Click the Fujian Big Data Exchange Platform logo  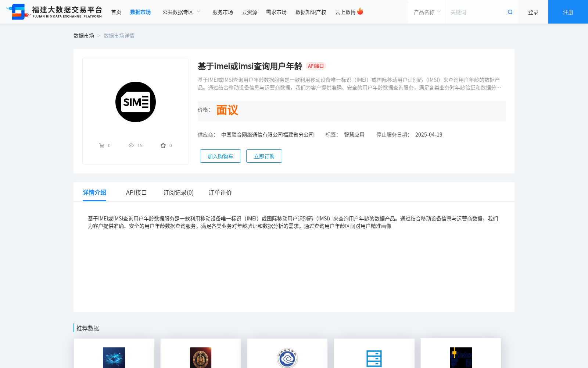(x=54, y=12)
